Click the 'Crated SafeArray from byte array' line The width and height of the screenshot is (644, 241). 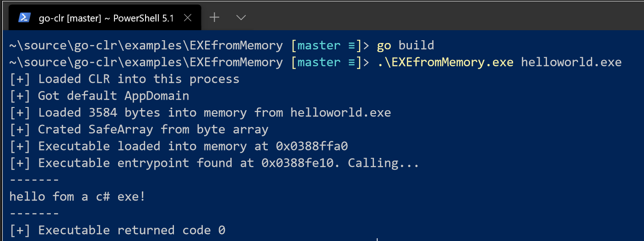point(153,129)
